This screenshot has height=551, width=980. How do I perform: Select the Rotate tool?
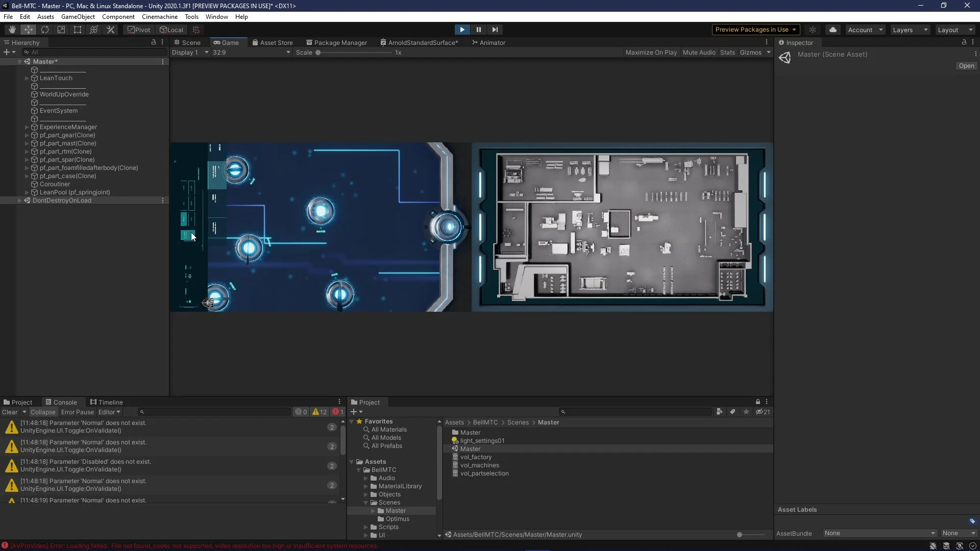45,30
